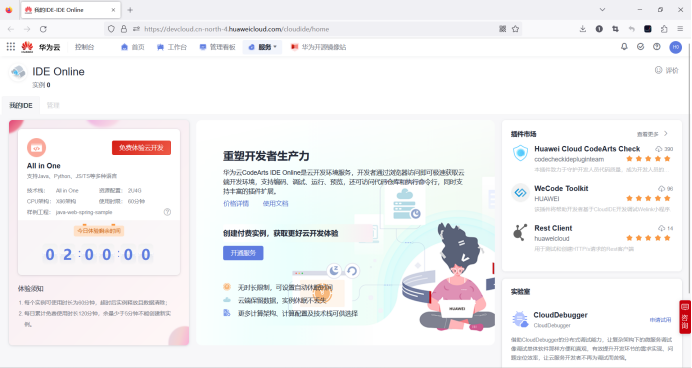
Task: Show site security lock info
Action: [x=124, y=29]
